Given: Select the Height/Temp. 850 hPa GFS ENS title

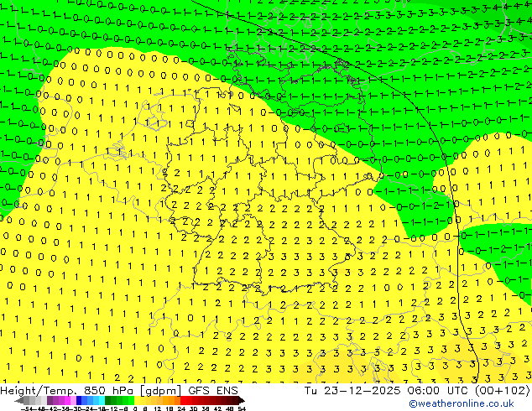Looking at the screenshot, I should click(119, 390).
